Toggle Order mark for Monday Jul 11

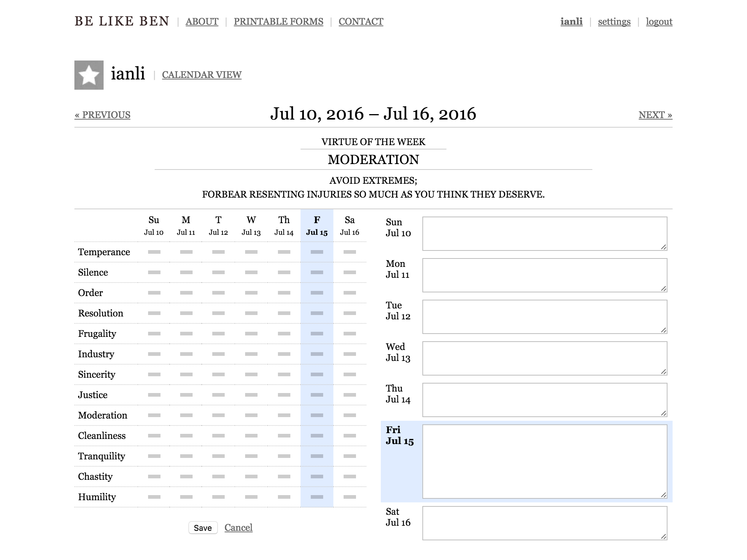[186, 293]
